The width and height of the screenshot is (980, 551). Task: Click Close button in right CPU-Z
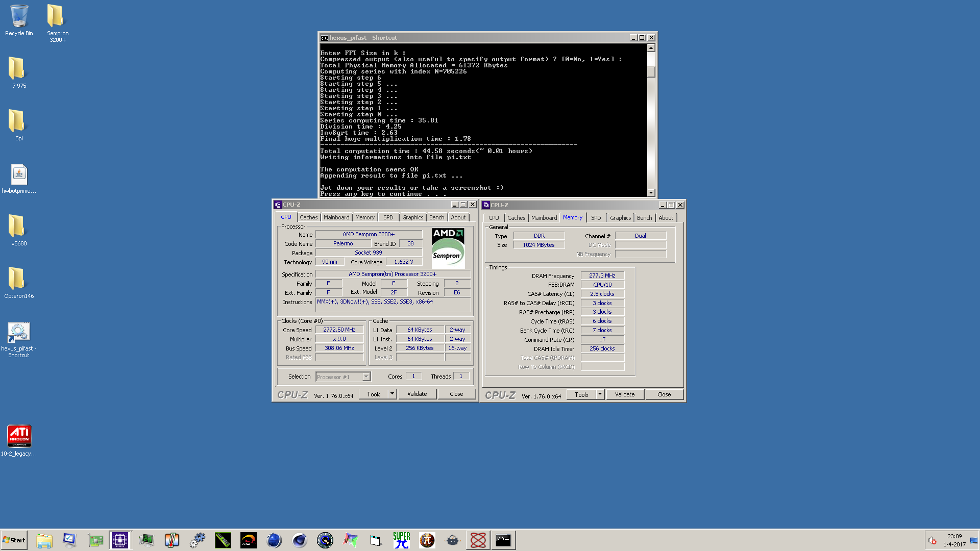(x=664, y=394)
